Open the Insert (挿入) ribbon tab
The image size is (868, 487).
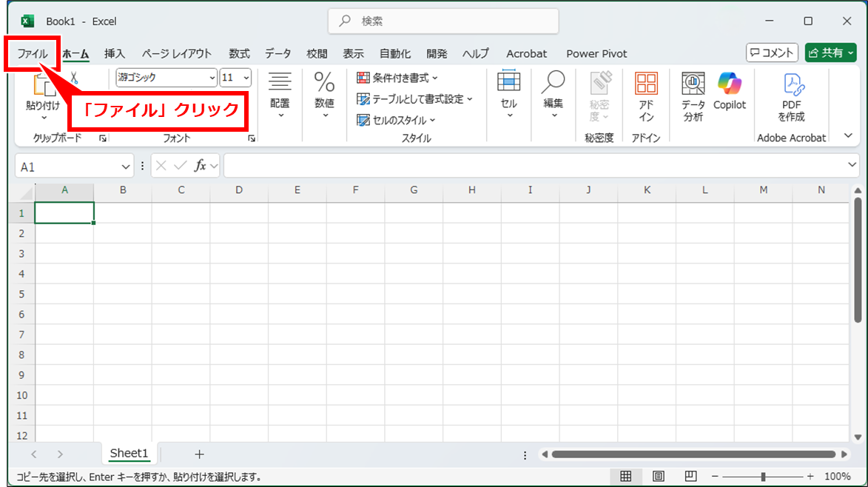point(115,53)
